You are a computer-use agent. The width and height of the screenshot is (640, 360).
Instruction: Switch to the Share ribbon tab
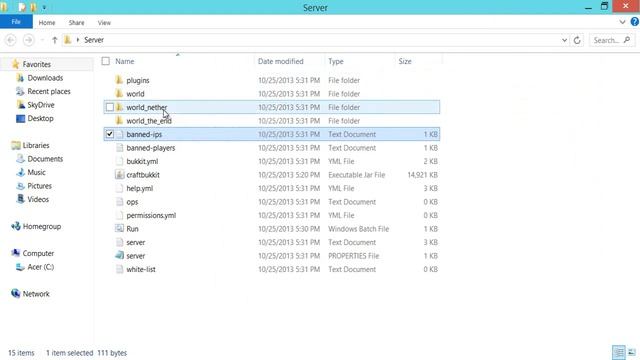76,22
